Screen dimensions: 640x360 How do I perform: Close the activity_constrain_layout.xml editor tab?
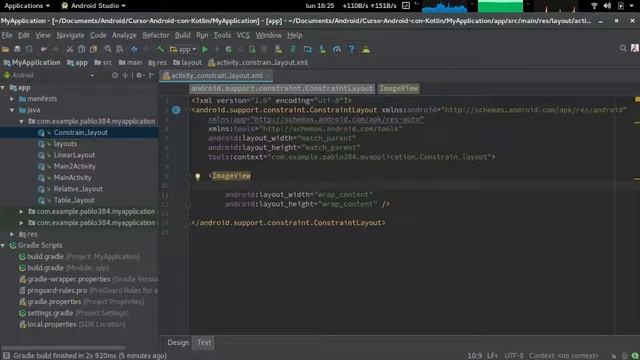(268, 76)
